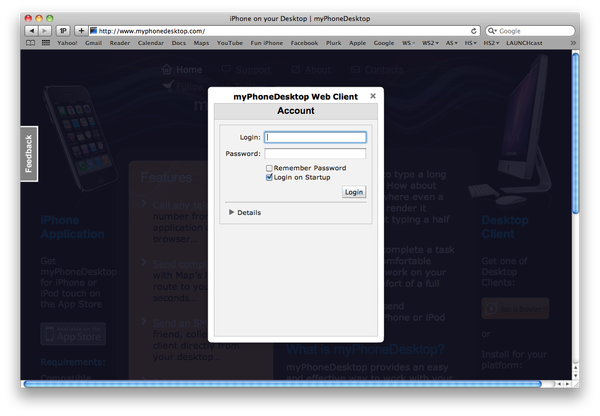The height and width of the screenshot is (416, 600).
Task: Open the Gmail bookmark
Action: pos(93,43)
